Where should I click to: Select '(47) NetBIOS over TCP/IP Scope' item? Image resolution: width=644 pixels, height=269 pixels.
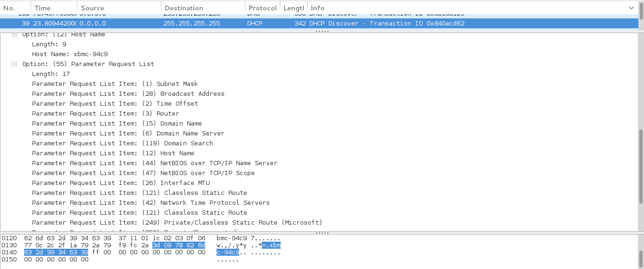point(143,173)
